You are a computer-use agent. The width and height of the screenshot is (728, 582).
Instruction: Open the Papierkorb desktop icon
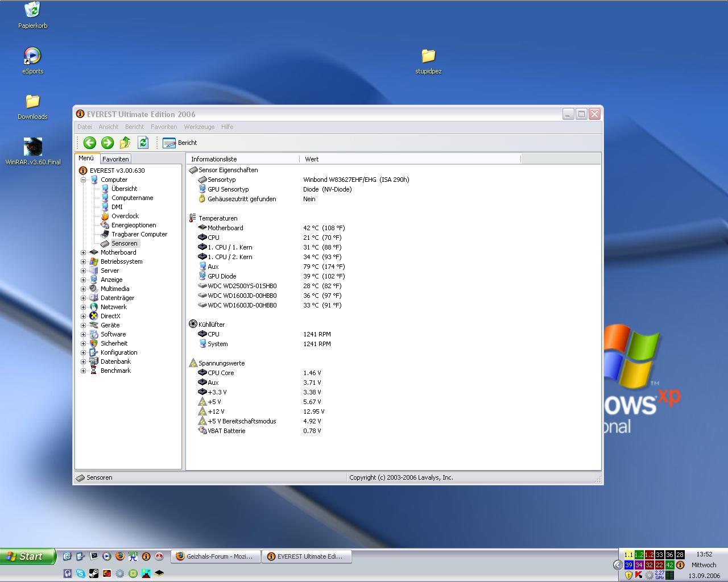pos(32,15)
